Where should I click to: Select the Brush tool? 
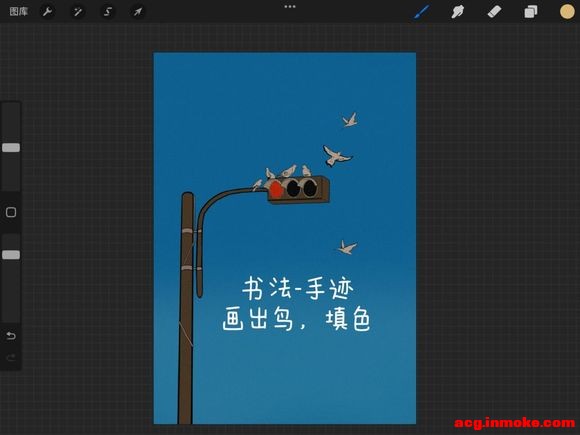422,12
